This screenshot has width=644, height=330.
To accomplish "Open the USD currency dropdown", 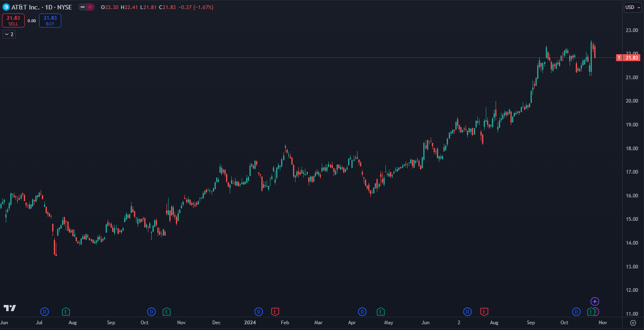I will coord(632,7).
